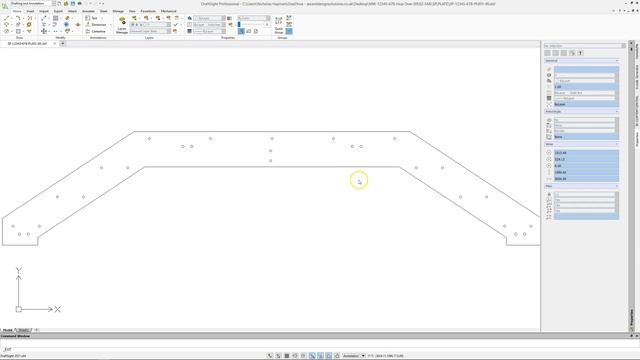The width and height of the screenshot is (640, 360).
Task: Toggle the last highlighted status bar mode icon
Action: (329, 356)
